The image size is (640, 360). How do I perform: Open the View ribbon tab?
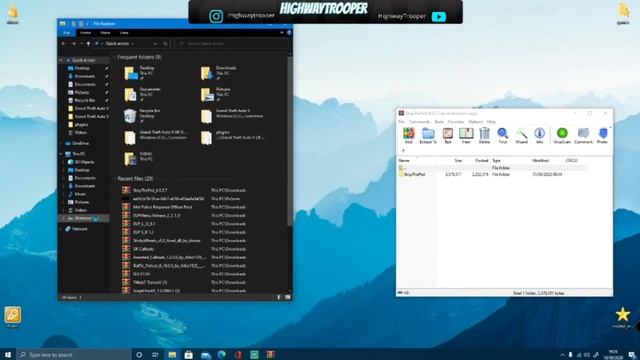(x=124, y=33)
